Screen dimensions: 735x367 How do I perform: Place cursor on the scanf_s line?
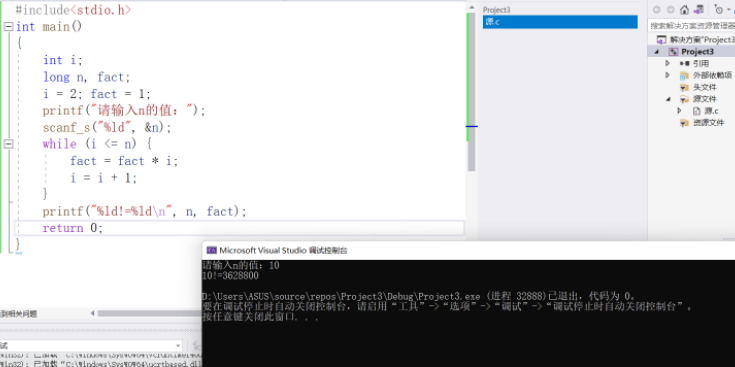point(107,127)
